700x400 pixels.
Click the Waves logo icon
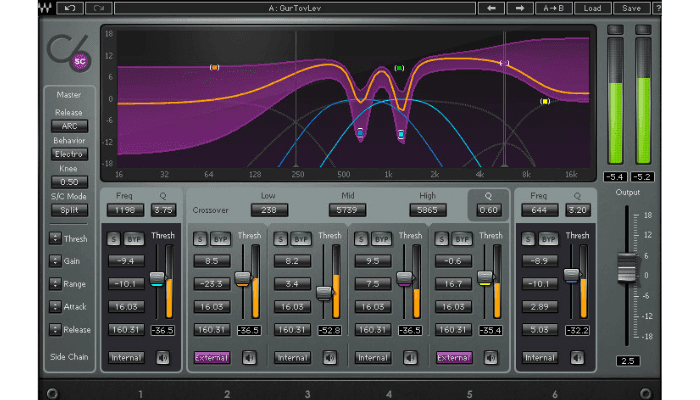(x=46, y=8)
